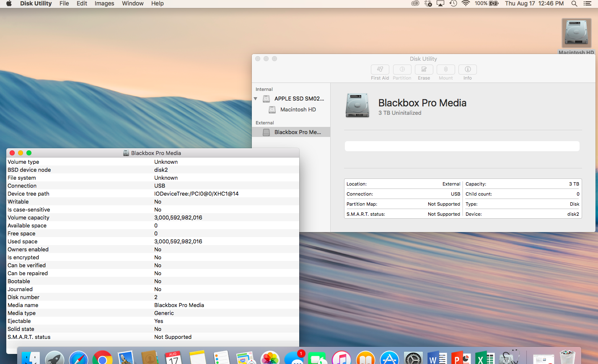Open System Preferences gear in Dock

[x=413, y=358]
